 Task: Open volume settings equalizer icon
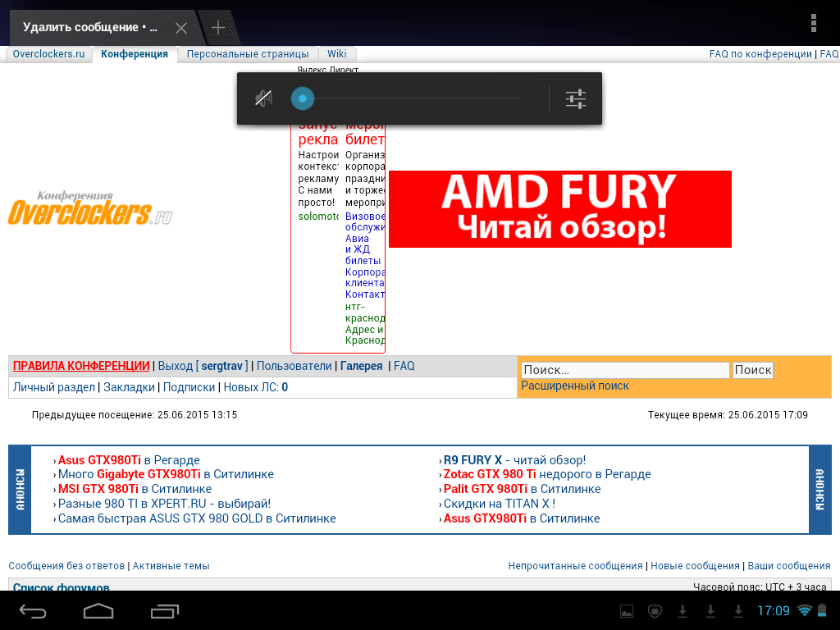point(575,99)
